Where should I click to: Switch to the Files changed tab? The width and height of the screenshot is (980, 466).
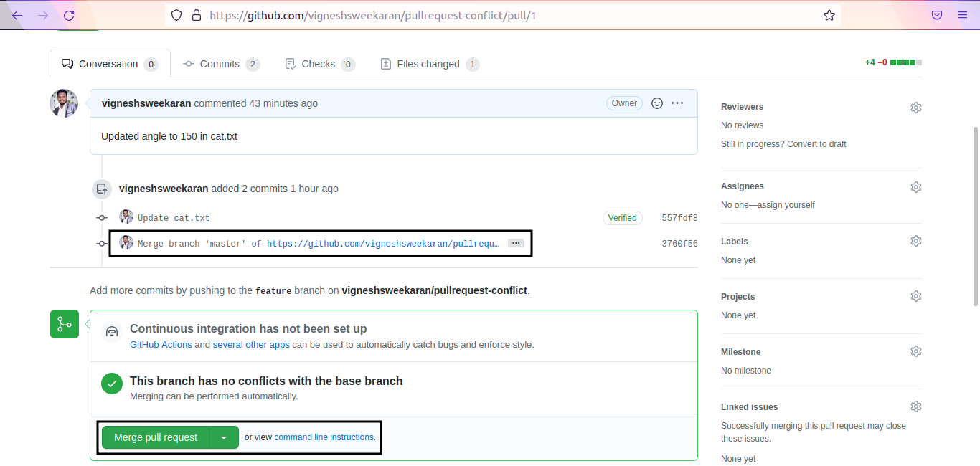pyautogui.click(x=428, y=64)
